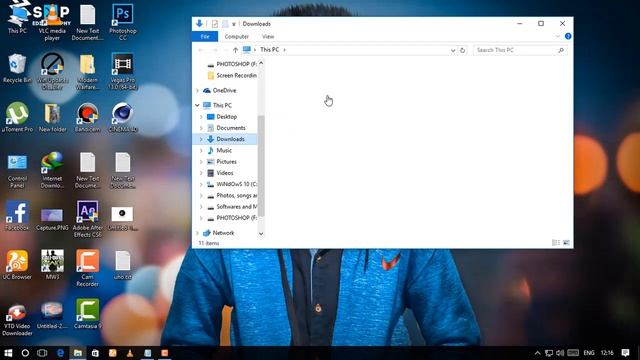The height and width of the screenshot is (360, 640).
Task: Expand the ribbon chevron near help icon
Action: 558,36
